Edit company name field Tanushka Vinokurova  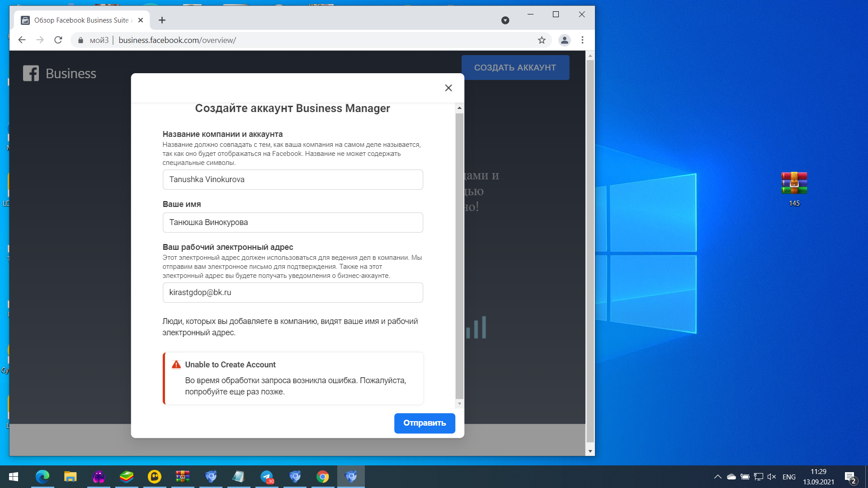pyautogui.click(x=292, y=179)
